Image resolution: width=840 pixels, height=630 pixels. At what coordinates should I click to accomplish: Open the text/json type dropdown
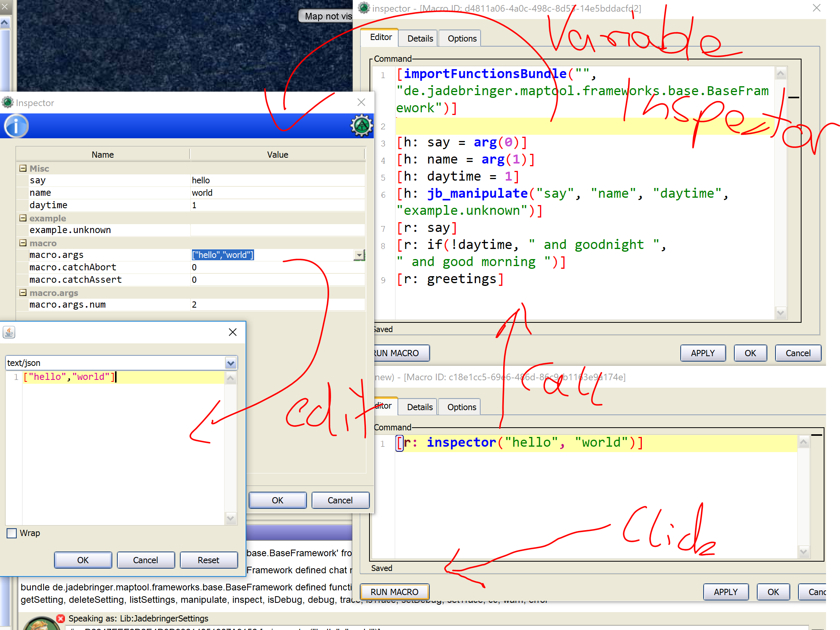[230, 363]
